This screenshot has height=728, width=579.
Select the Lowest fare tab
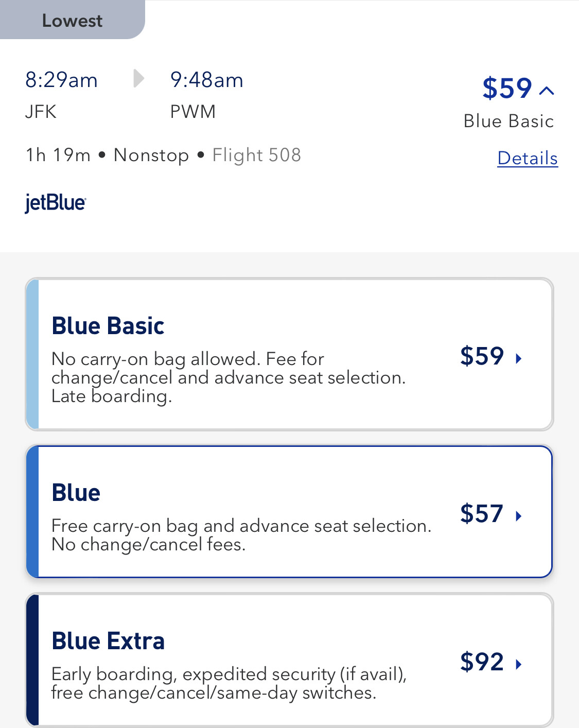click(x=72, y=21)
